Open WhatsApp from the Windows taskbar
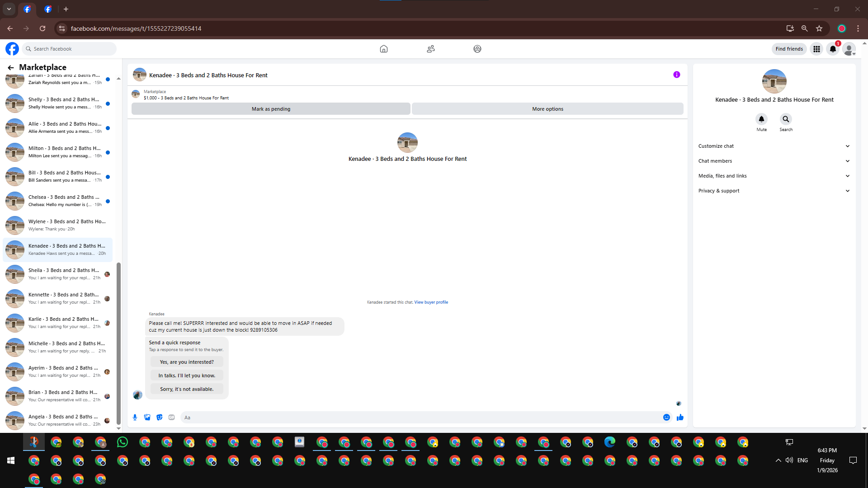The height and width of the screenshot is (488, 868). pyautogui.click(x=123, y=442)
